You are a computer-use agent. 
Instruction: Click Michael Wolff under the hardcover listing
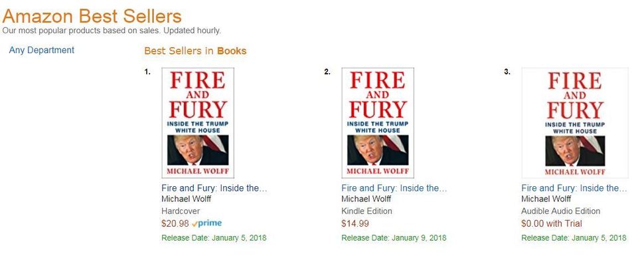(x=186, y=199)
